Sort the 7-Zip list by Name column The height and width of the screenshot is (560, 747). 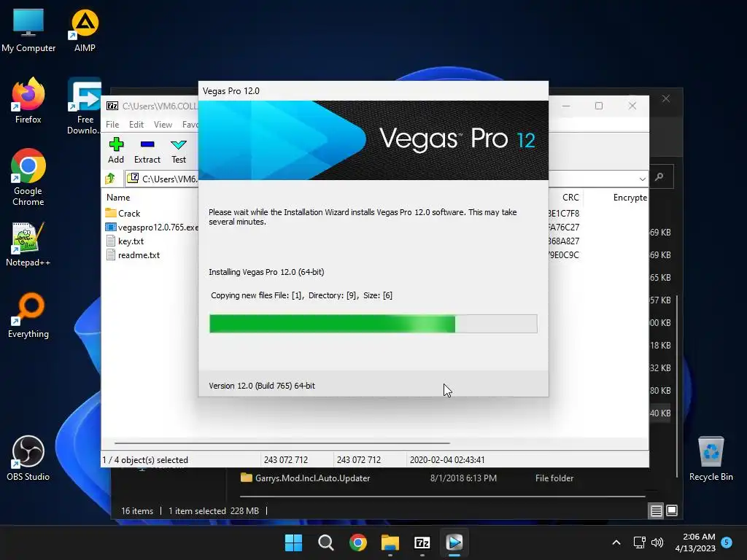point(118,197)
